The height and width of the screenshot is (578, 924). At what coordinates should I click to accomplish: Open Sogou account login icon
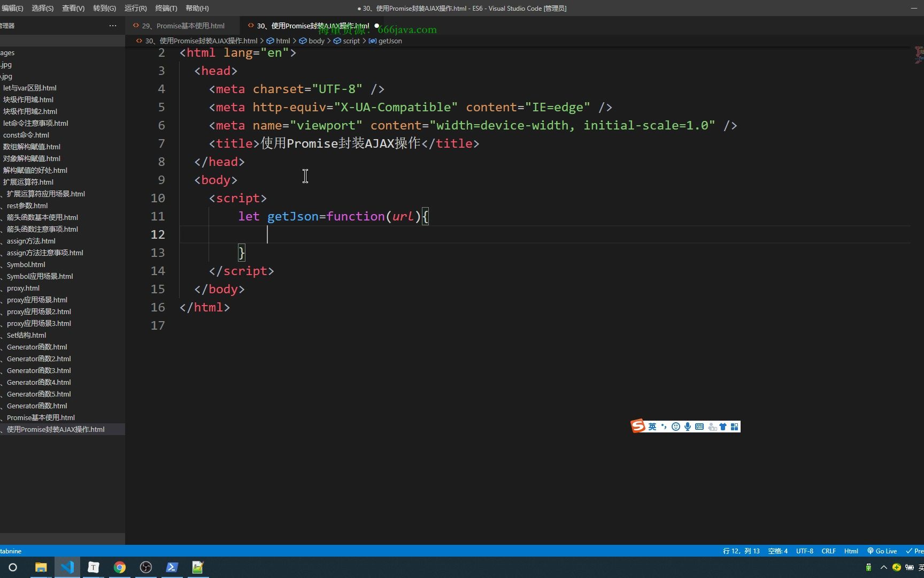click(x=712, y=427)
